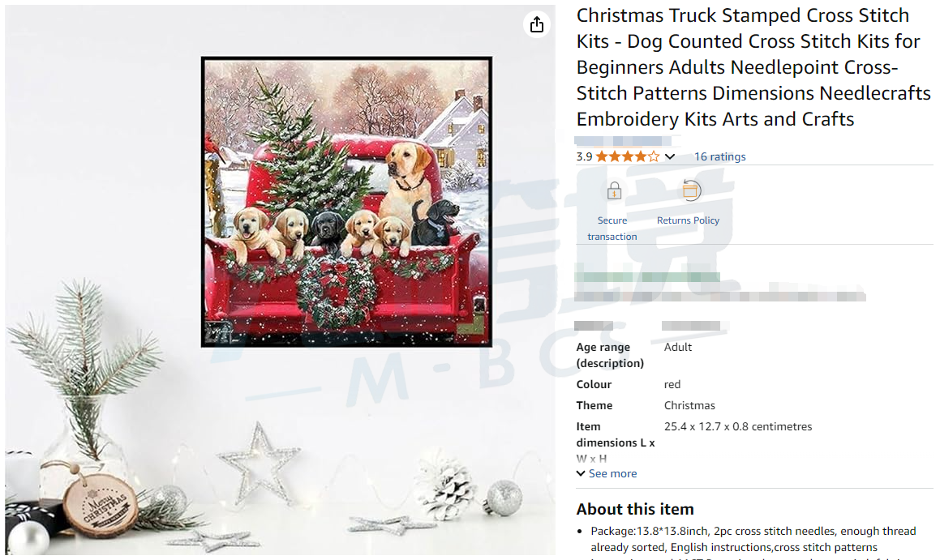
Task: Click the chevron left of See more
Action: click(581, 474)
